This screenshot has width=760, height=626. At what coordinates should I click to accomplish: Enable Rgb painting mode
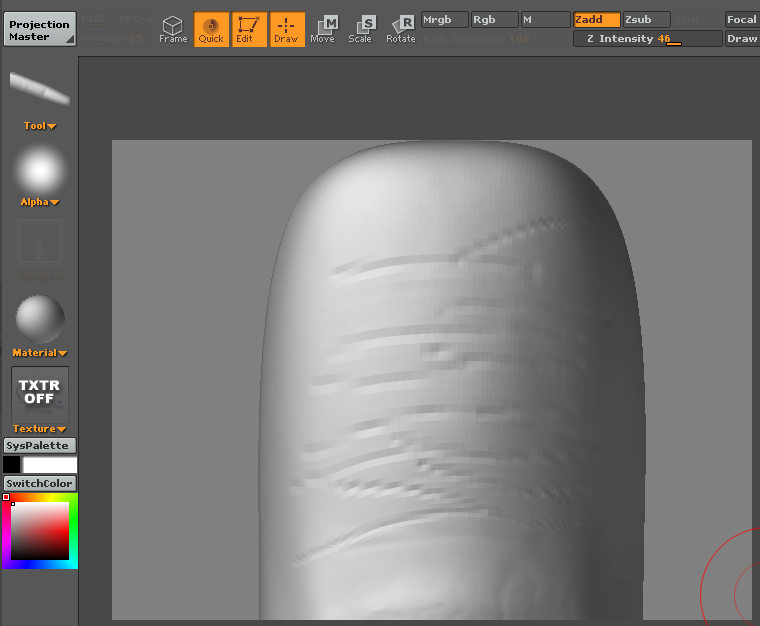[x=494, y=20]
